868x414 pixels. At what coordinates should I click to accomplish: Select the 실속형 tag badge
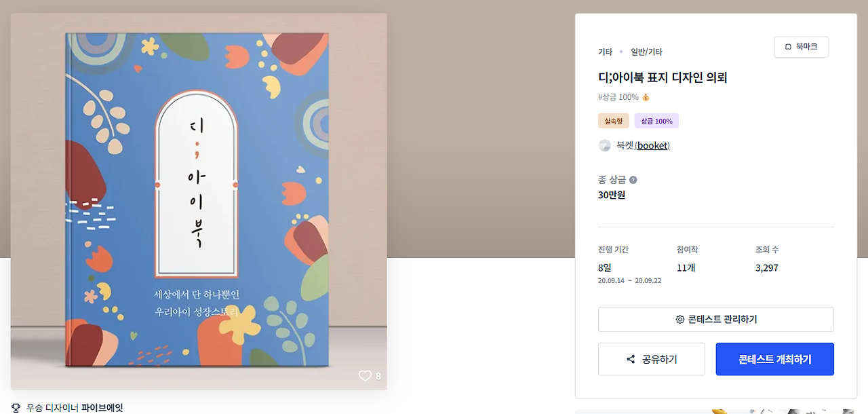pos(613,121)
